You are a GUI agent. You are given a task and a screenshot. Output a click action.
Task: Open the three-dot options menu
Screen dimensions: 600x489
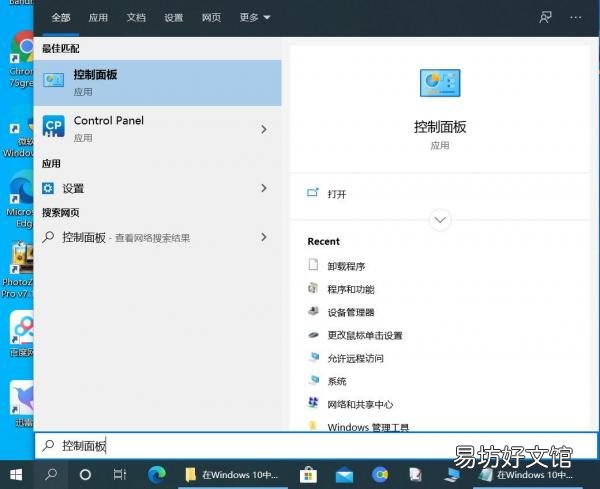576,17
